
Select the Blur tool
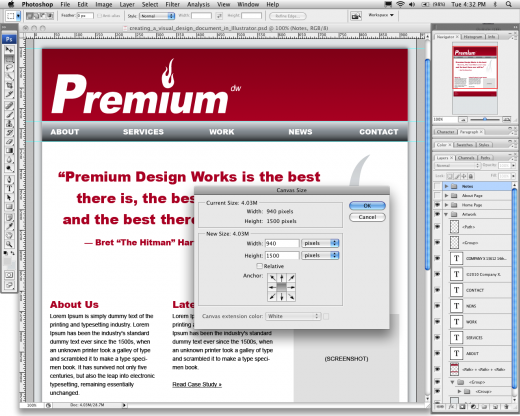tap(9, 160)
